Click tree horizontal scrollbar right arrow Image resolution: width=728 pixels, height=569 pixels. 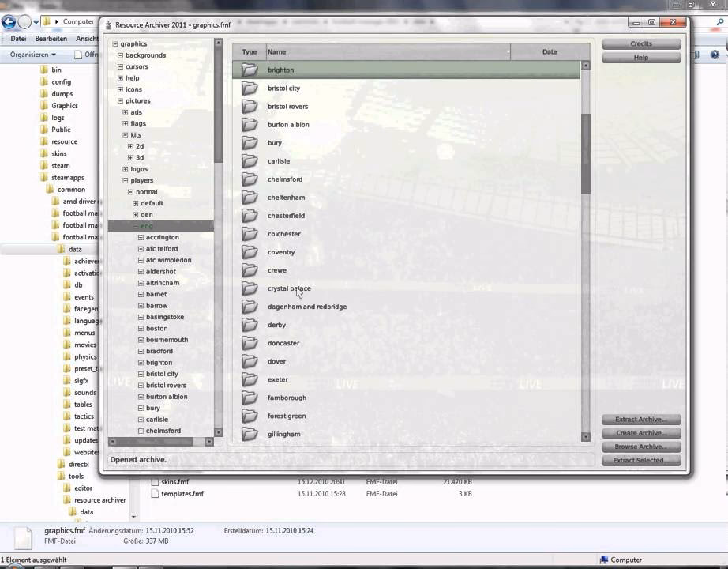(x=209, y=441)
